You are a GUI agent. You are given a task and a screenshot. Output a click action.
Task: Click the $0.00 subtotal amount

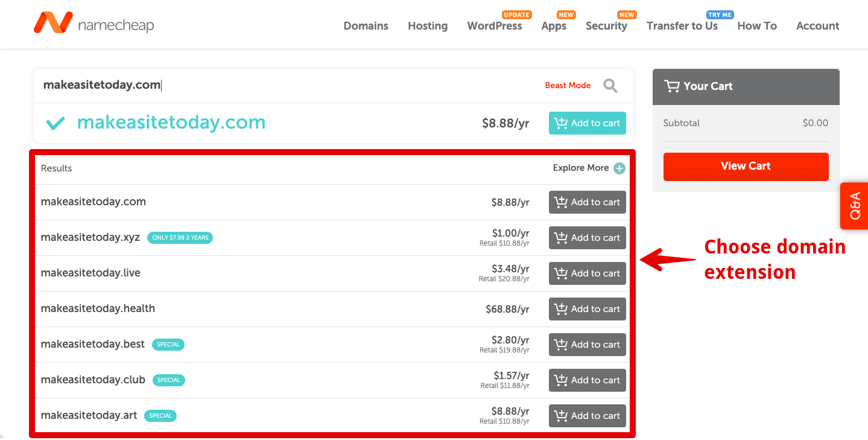[816, 123]
